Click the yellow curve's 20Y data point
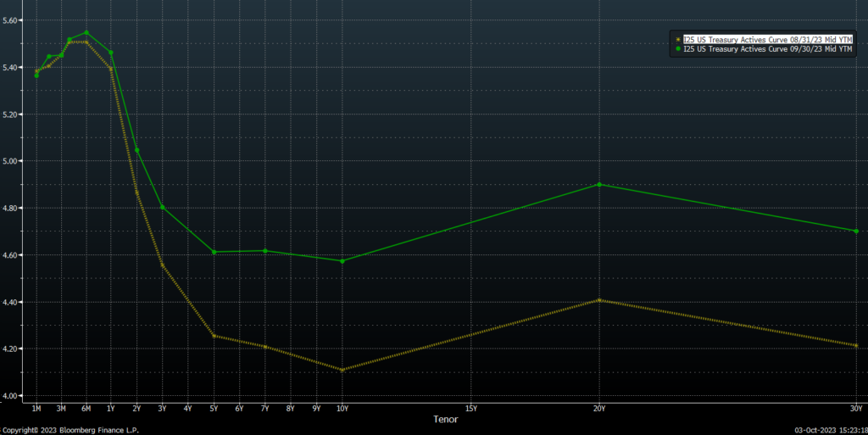868x435 pixels. 599,300
